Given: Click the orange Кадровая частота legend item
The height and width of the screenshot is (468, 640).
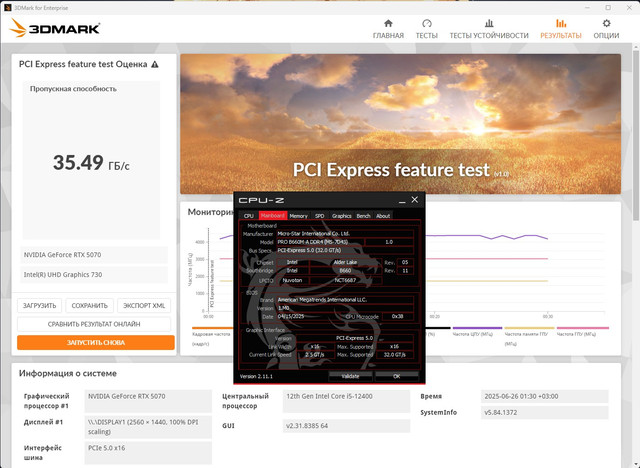Looking at the screenshot, I should coord(212,336).
